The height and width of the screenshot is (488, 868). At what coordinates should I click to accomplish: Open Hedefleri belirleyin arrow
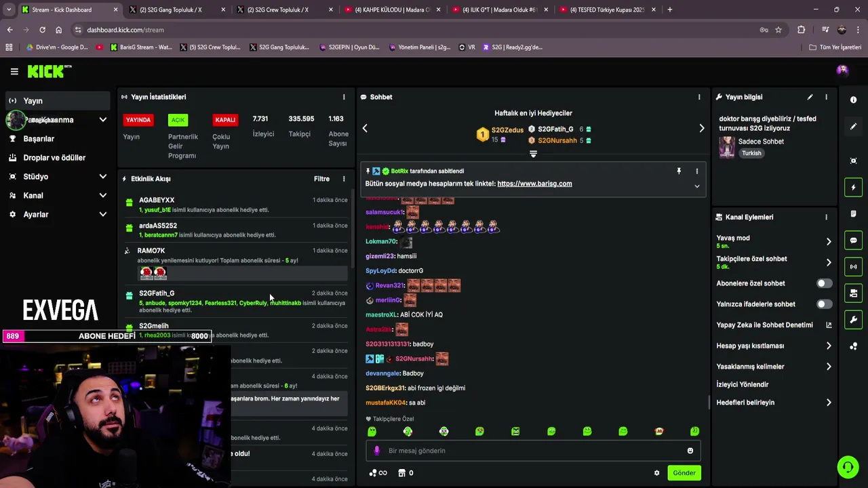(x=829, y=403)
